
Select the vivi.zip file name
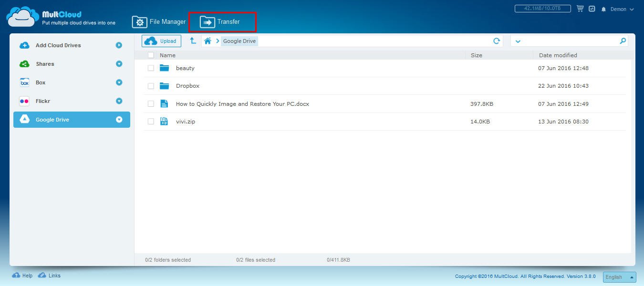click(186, 122)
